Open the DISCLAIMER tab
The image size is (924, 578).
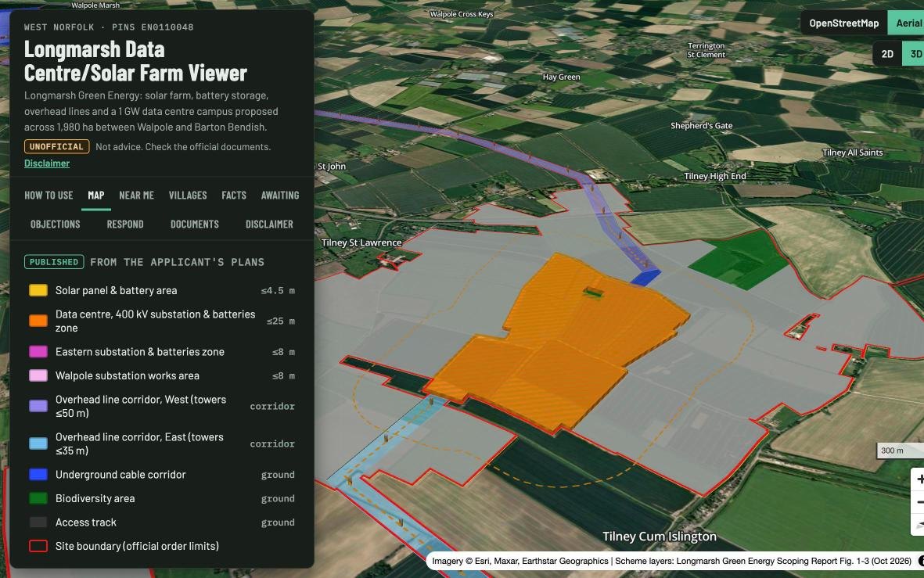pyautogui.click(x=269, y=224)
